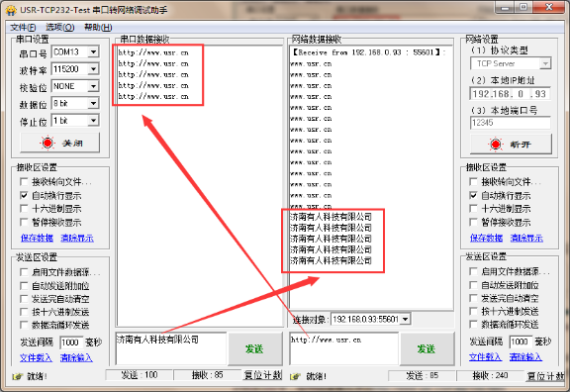The width and height of the screenshot is (570, 392).
Task: Open the 文件(F) menu
Action: tap(23, 28)
